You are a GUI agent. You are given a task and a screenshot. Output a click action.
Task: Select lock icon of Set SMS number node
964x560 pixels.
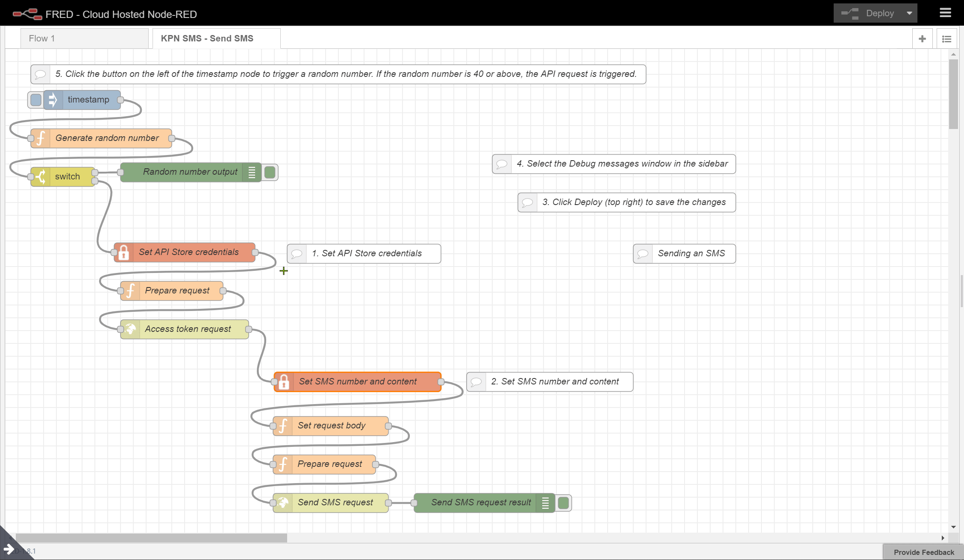tap(284, 382)
